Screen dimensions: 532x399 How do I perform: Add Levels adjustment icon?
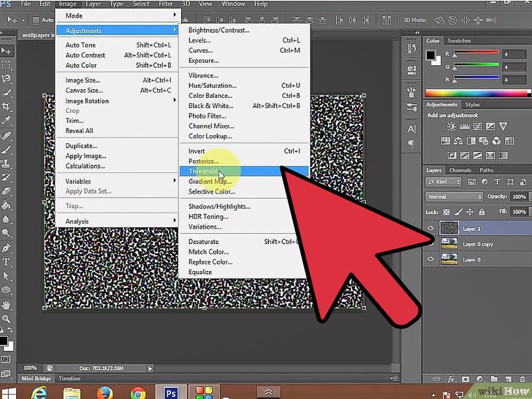464,126
